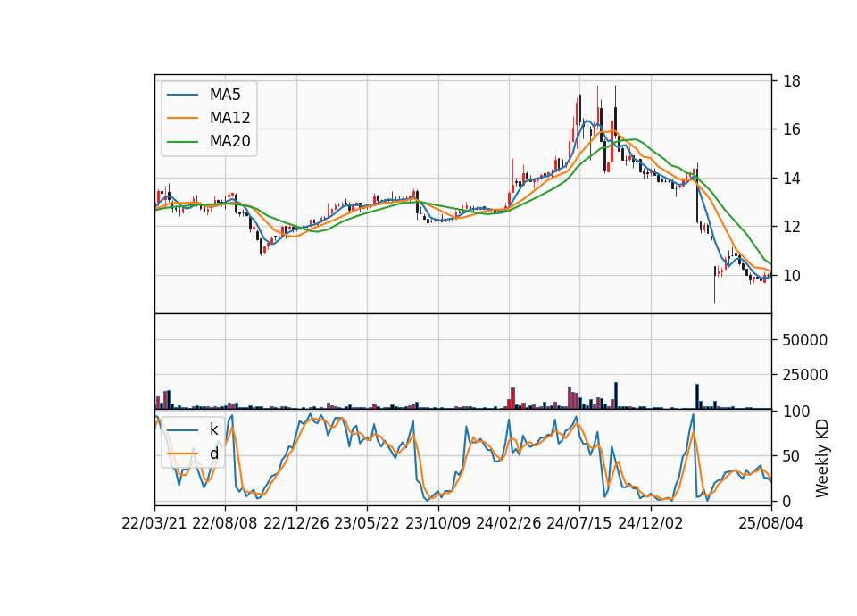Click the 25/08/04 date axis label
Image resolution: width=857 pixels, height=616 pixels.
click(x=771, y=523)
